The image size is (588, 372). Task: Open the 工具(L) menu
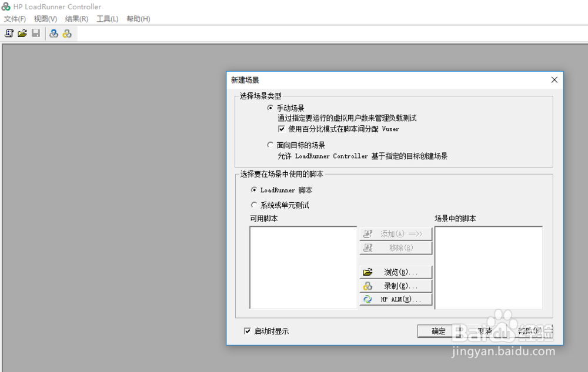pos(107,19)
